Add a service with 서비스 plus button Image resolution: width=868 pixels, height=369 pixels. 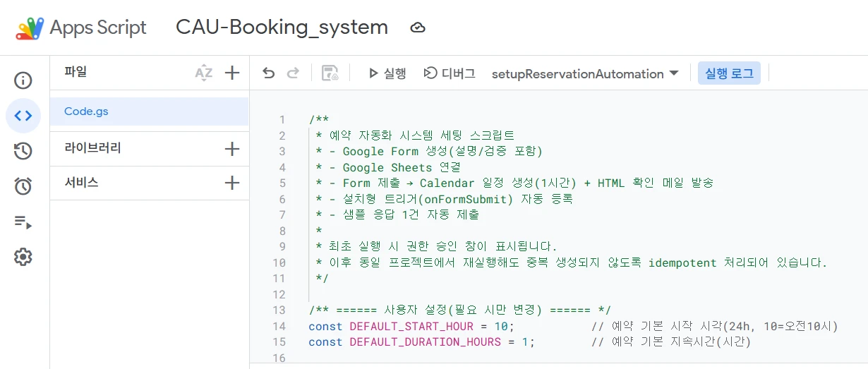coord(232,183)
